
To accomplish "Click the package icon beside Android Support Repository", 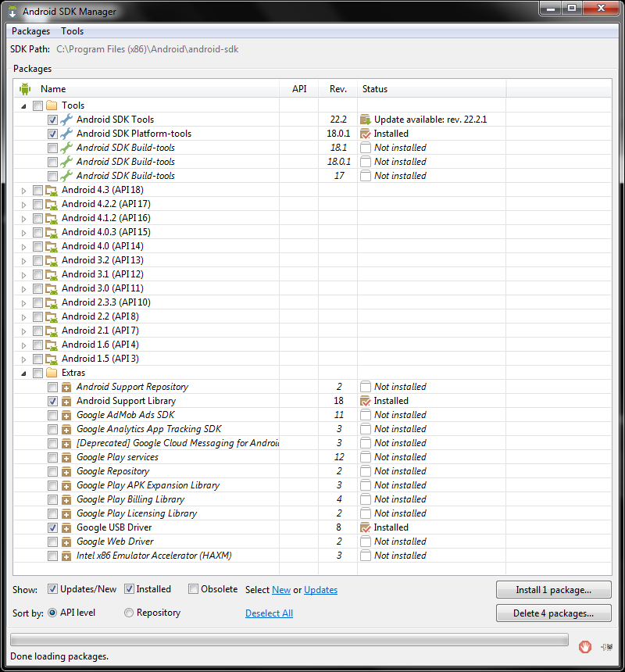I will pos(66,388).
